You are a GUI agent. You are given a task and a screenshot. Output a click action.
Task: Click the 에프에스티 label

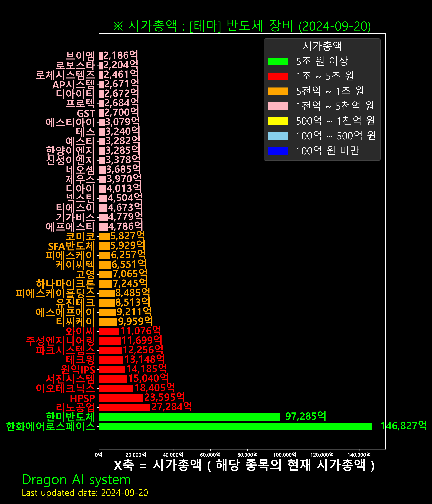pos(70,227)
